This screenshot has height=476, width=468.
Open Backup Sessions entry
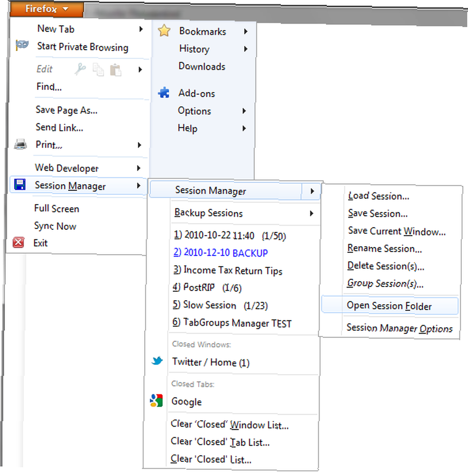208,213
